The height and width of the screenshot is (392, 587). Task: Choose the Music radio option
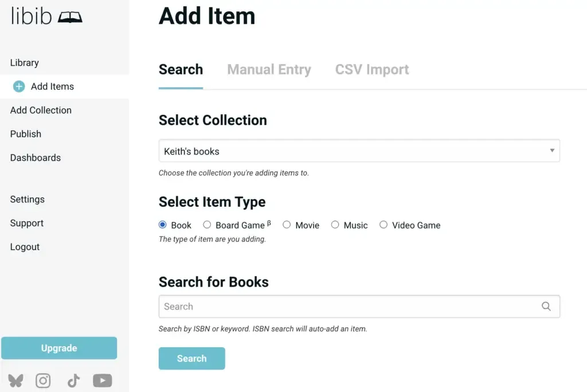coord(335,225)
